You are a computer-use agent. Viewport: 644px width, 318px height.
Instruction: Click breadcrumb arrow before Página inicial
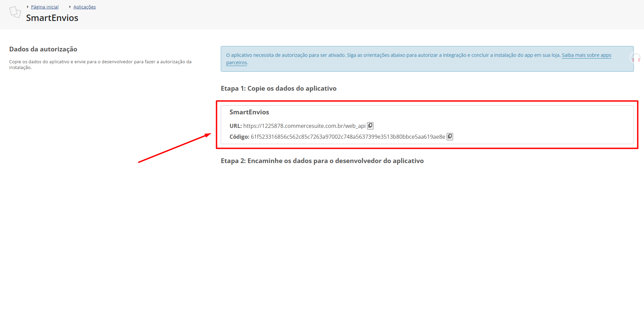(x=28, y=7)
